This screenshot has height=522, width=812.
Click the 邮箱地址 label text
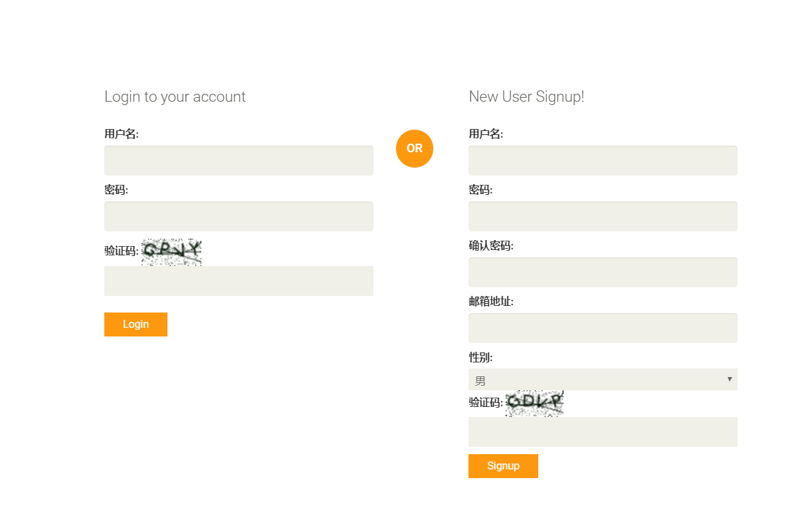[x=491, y=302]
